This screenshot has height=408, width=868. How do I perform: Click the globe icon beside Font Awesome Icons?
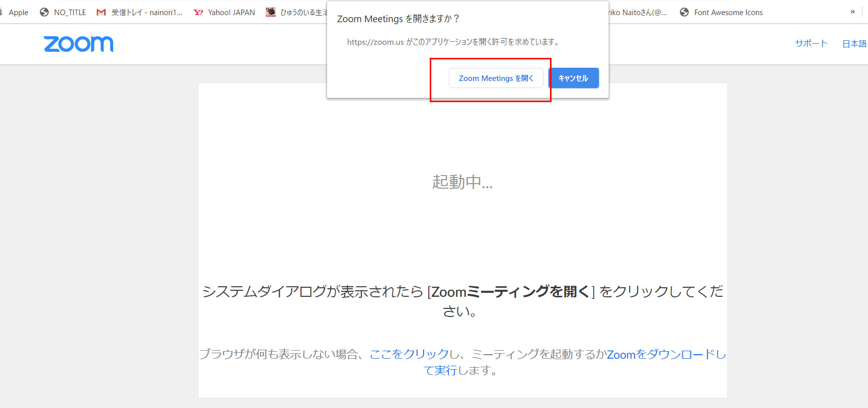click(x=684, y=12)
